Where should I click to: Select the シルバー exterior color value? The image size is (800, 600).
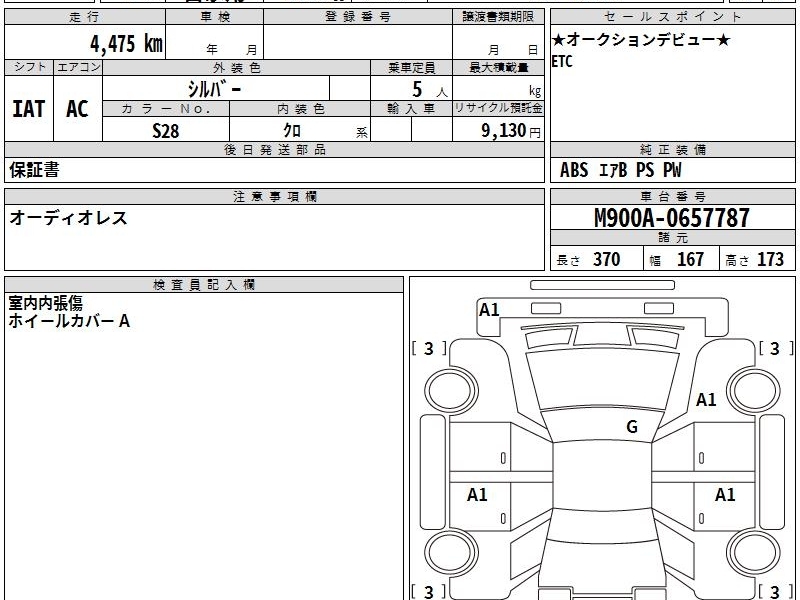point(214,89)
